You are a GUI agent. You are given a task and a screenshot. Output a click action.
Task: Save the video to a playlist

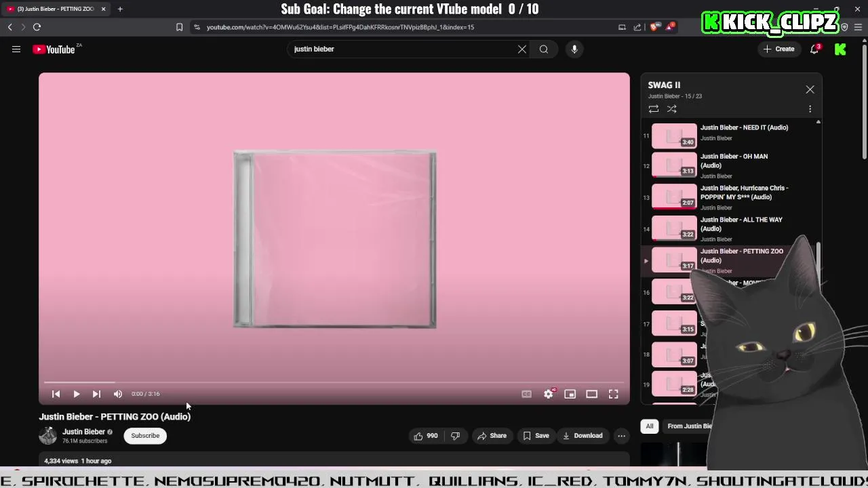click(x=536, y=436)
